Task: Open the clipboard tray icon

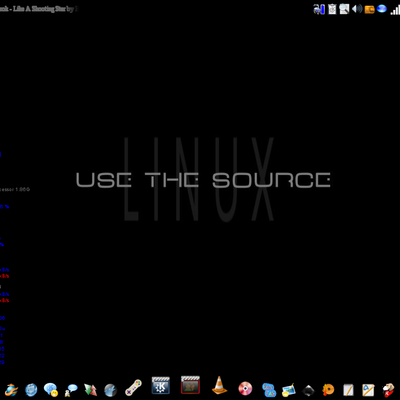Action: pyautogui.click(x=332, y=9)
